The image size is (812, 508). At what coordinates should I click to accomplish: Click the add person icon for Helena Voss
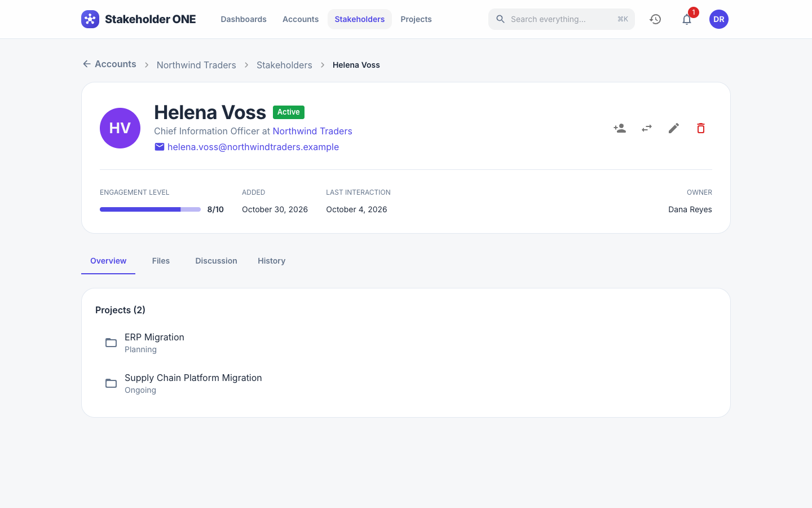(620, 128)
